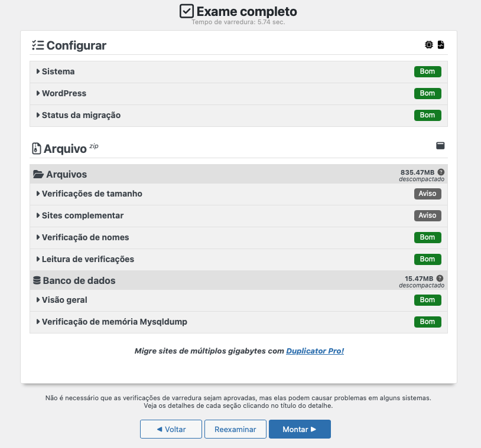Click the storage drive icon in Arquivo header
The width and height of the screenshot is (481, 448).
click(440, 145)
